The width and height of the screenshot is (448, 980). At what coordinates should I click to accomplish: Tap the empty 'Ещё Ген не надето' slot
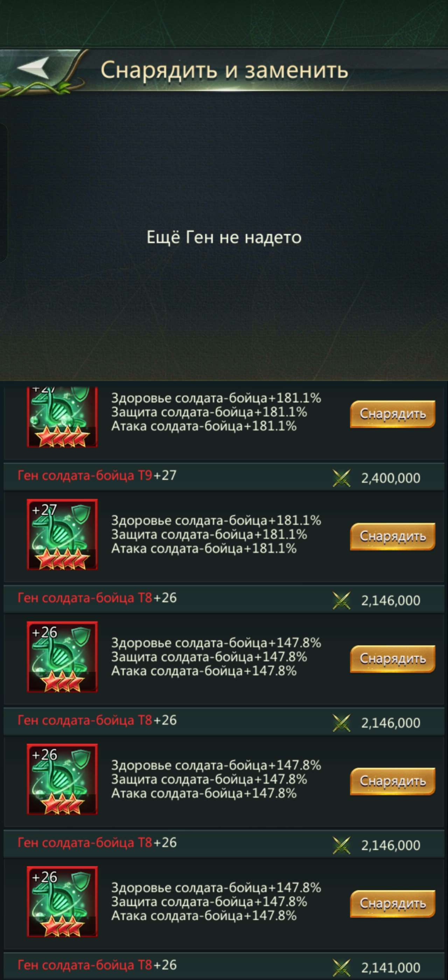point(224,237)
